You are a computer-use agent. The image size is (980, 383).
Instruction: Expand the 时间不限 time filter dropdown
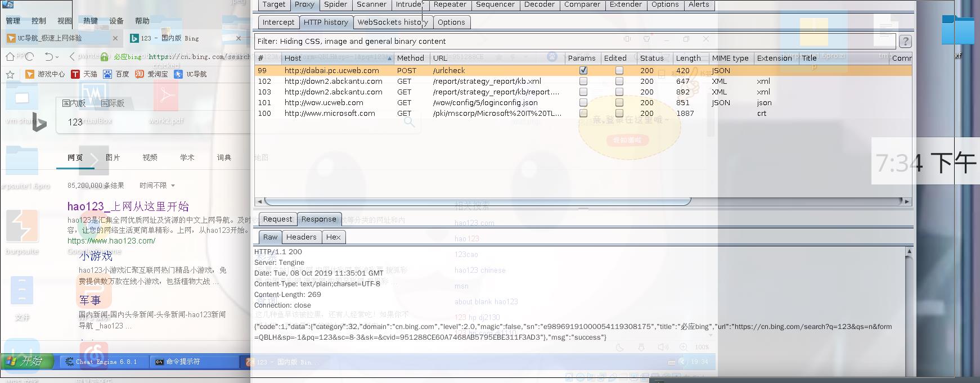pos(157,185)
